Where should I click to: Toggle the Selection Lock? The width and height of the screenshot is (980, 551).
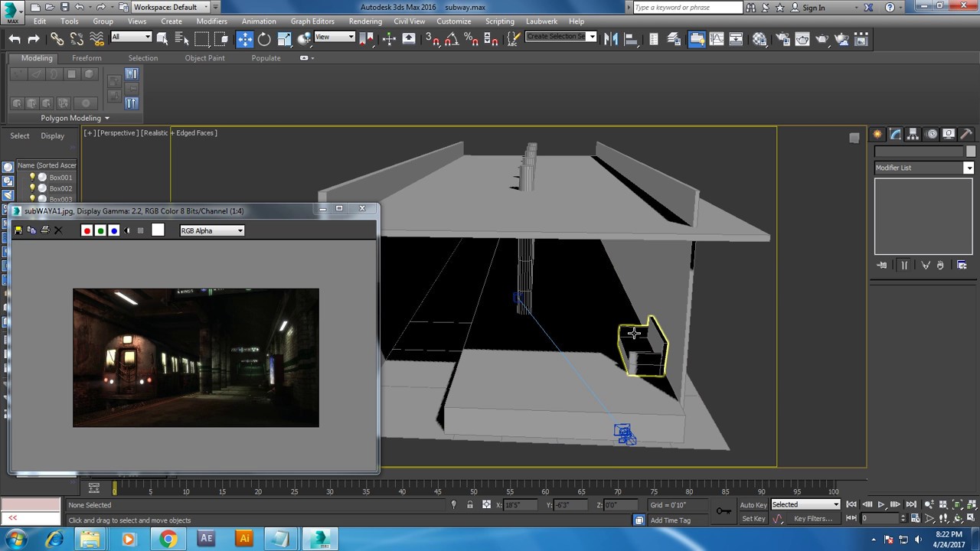[469, 505]
